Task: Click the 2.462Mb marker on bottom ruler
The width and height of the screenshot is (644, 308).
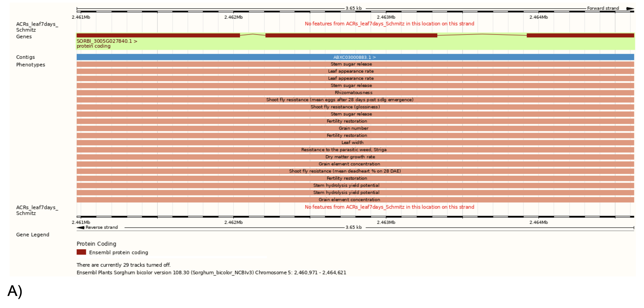Action: [x=233, y=222]
